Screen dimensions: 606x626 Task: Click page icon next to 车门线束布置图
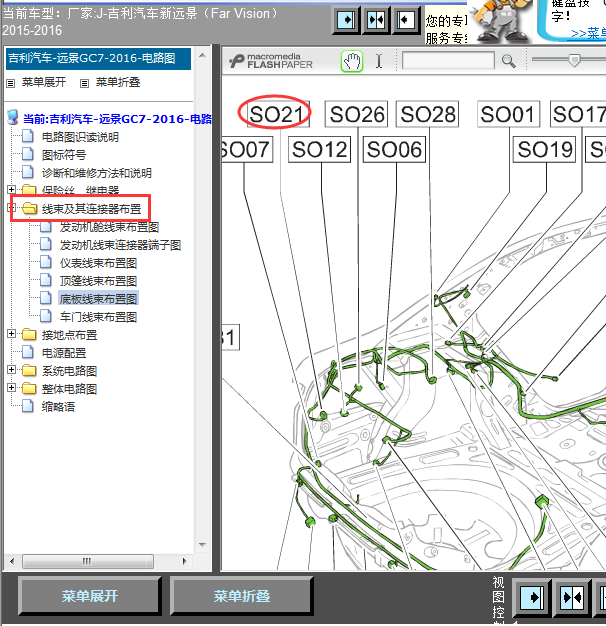coord(46,316)
